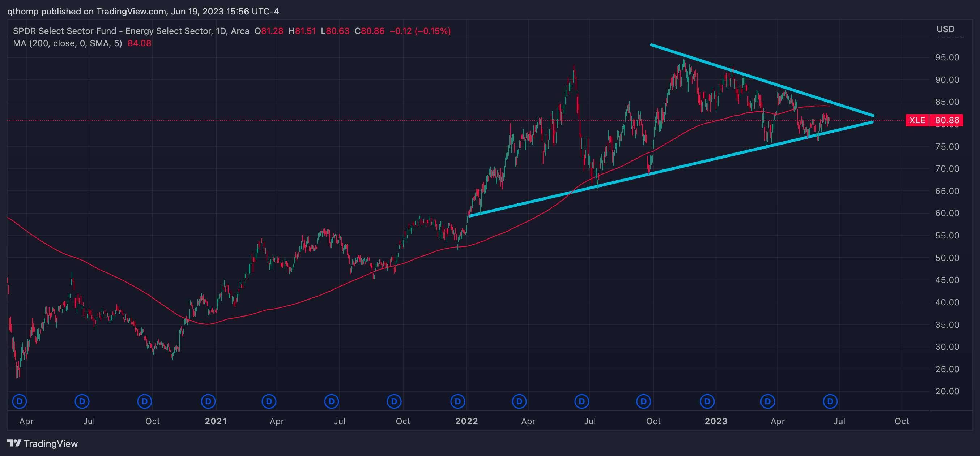Click the open value O81.28

point(269,31)
